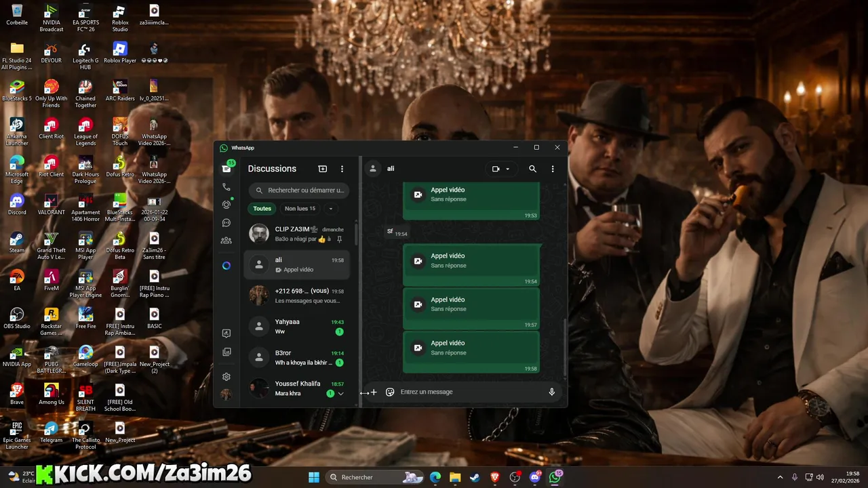
Task: Click the chat list search field
Action: pyautogui.click(x=299, y=190)
